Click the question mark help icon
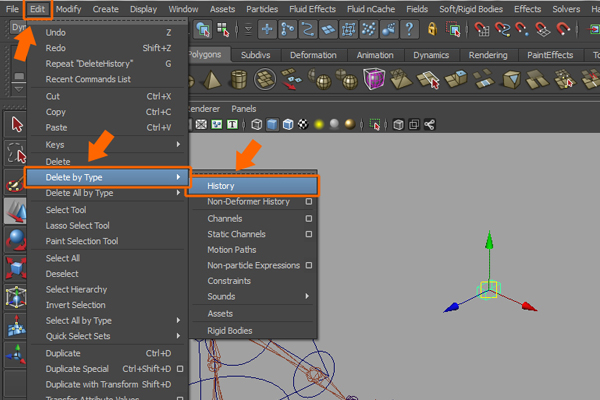Image resolution: width=600 pixels, height=400 pixels. pos(409,29)
